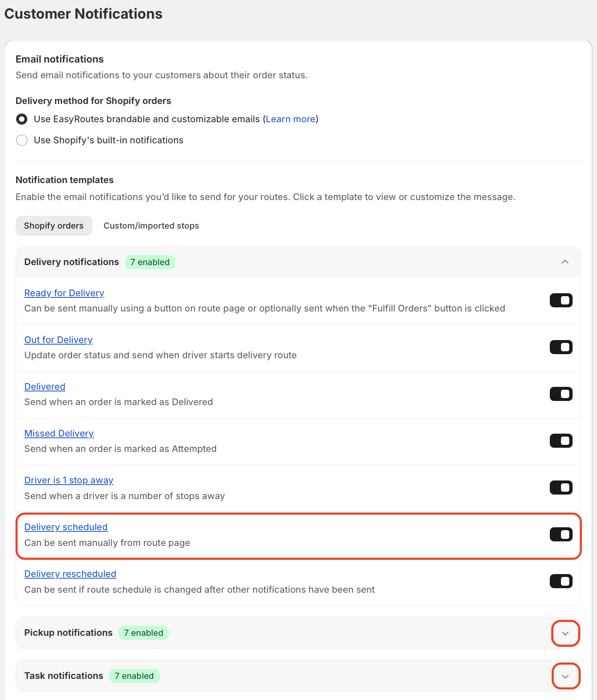Viewport: 597px width, 700px height.
Task: Open Ready for Delivery template
Action: (x=64, y=293)
